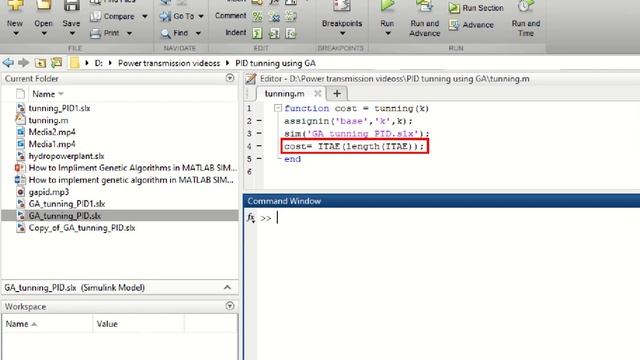
Task: Collapse the GA_tunning_PID.slx details panel
Action: point(227,287)
